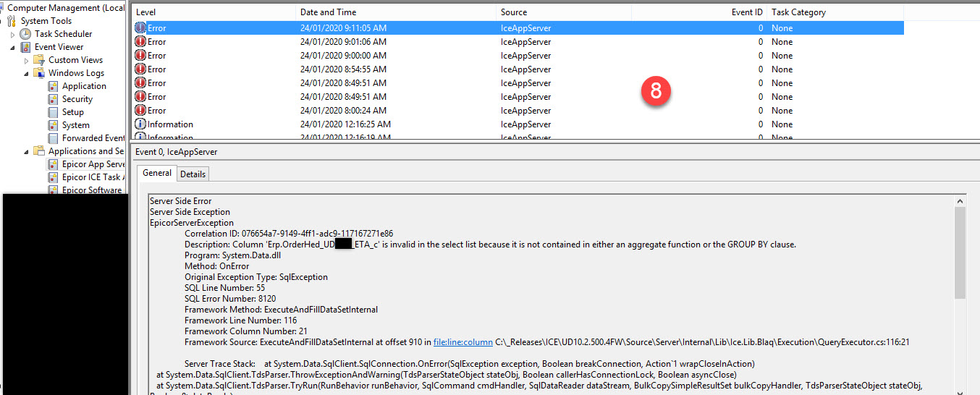The width and height of the screenshot is (980, 395).
Task: Click icon of selected 9:11:05 AM event
Action: (x=140, y=28)
